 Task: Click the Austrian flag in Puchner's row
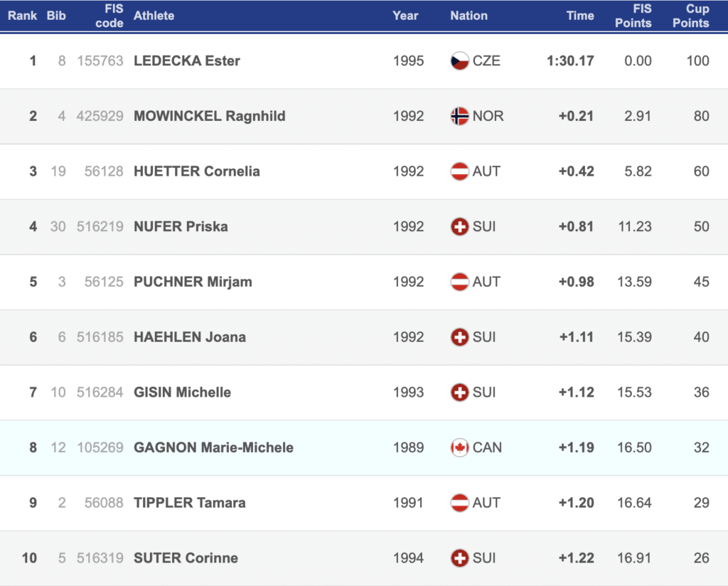coord(459,282)
